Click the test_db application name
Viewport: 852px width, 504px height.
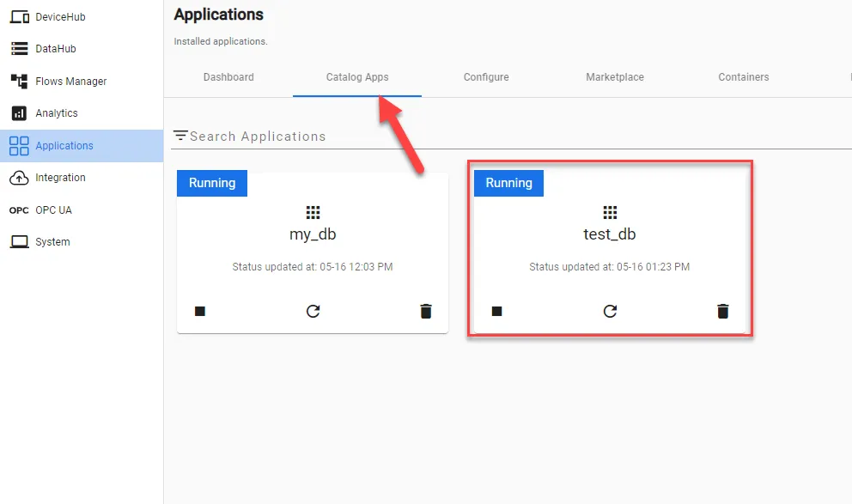(610, 234)
